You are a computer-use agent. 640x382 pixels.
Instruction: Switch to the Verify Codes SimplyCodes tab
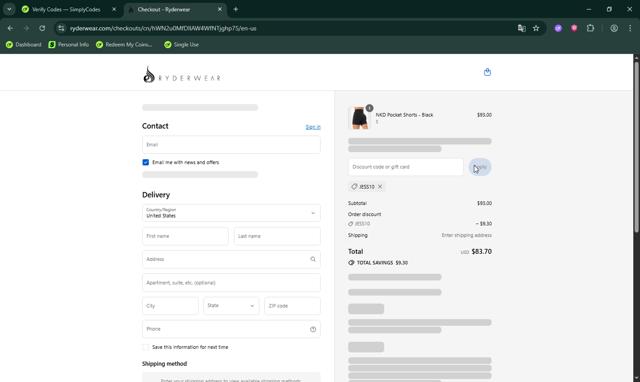66,9
